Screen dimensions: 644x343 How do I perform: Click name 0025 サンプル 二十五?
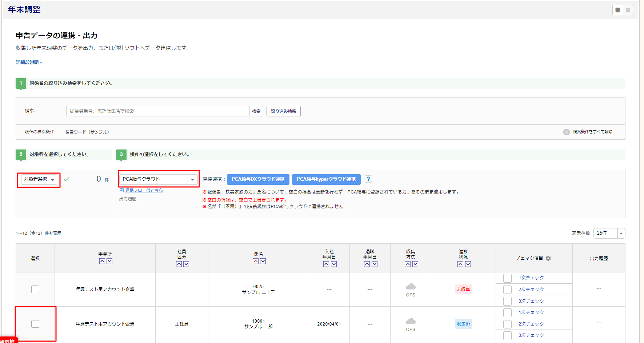coord(259,290)
